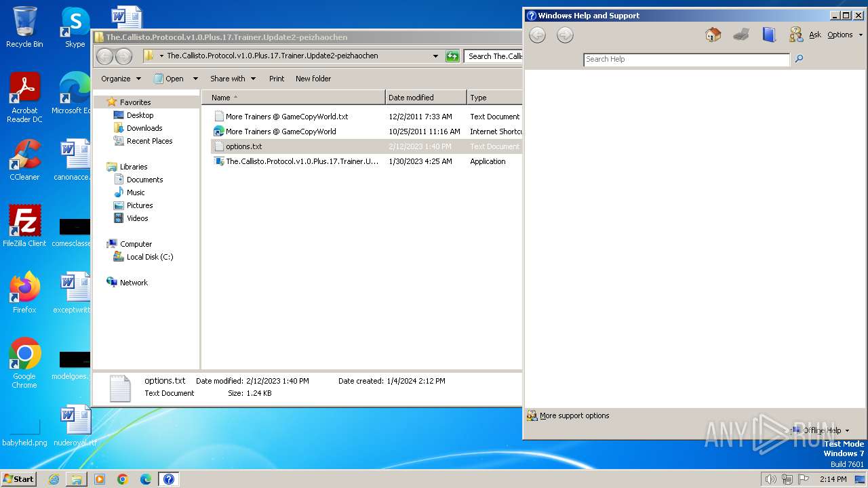Image resolution: width=868 pixels, height=488 pixels.
Task: Select Libraries in navigation pane
Action: [134, 167]
